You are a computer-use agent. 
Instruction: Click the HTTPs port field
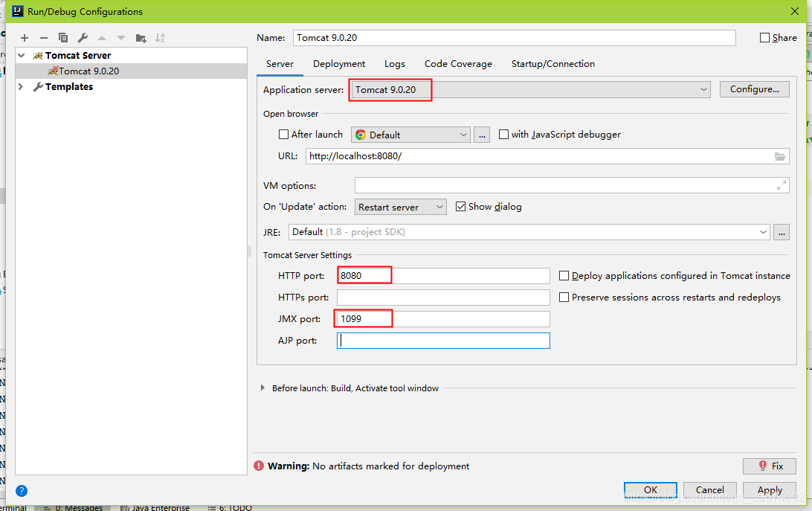[x=443, y=298]
